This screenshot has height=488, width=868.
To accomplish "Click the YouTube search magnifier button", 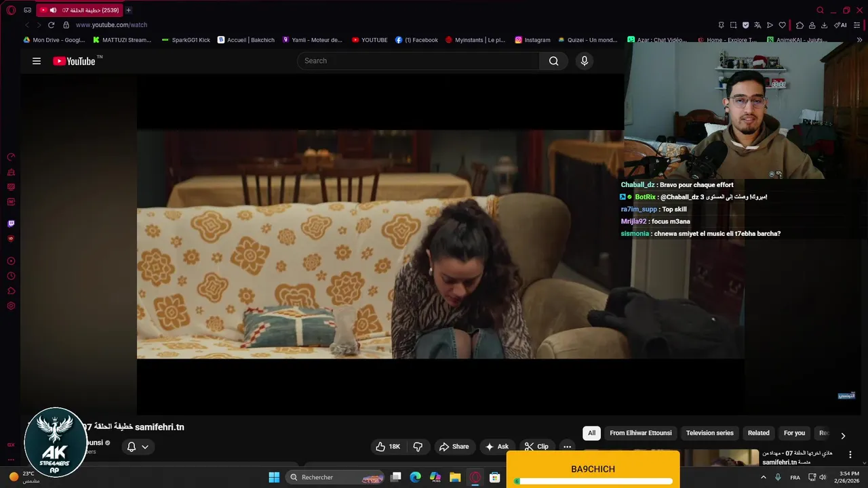I will point(554,61).
